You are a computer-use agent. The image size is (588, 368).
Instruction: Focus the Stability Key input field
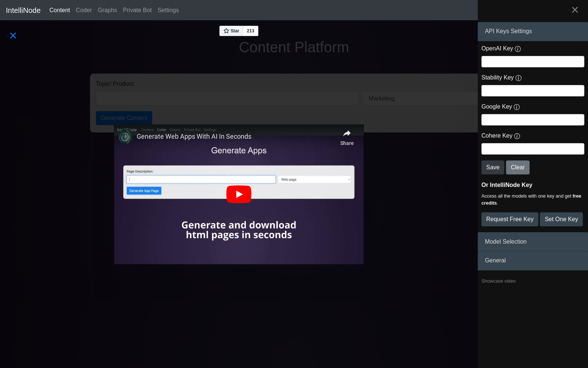pos(533,91)
